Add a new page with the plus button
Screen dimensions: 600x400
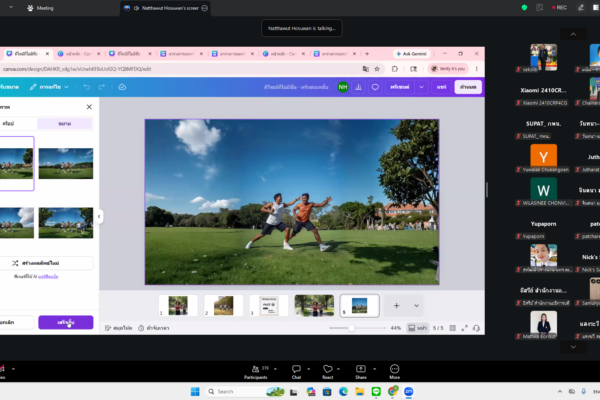click(396, 305)
